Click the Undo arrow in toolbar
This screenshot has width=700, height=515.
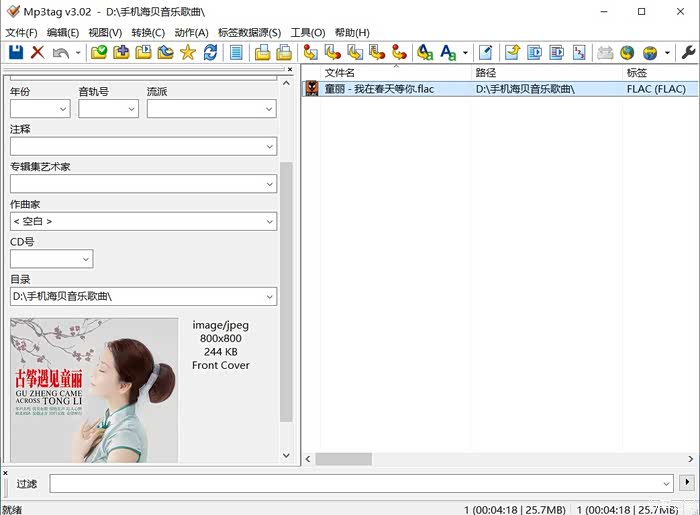point(61,53)
